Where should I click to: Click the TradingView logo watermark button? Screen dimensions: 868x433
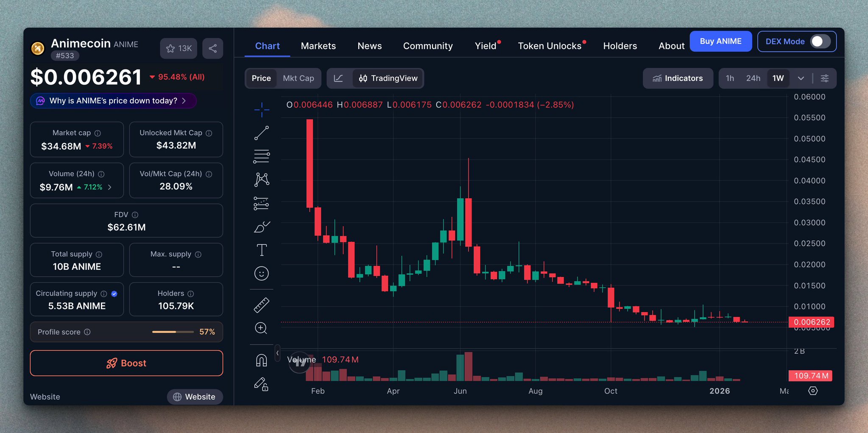coord(300,363)
